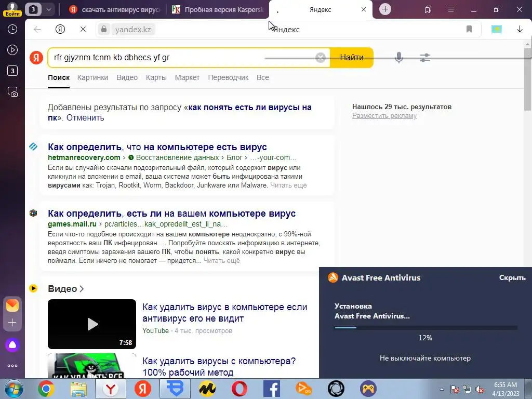This screenshot has height=399, width=532.
Task: Stop page loading with X button
Action: pos(83,30)
